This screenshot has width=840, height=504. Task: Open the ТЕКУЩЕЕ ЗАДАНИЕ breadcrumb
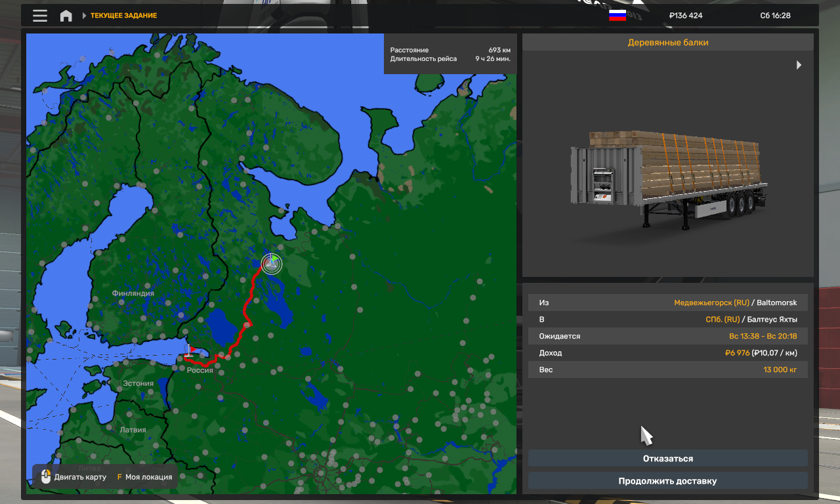click(x=123, y=16)
